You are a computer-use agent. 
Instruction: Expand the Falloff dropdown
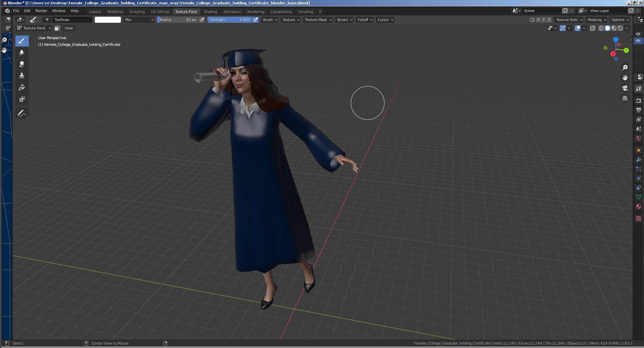coord(365,20)
